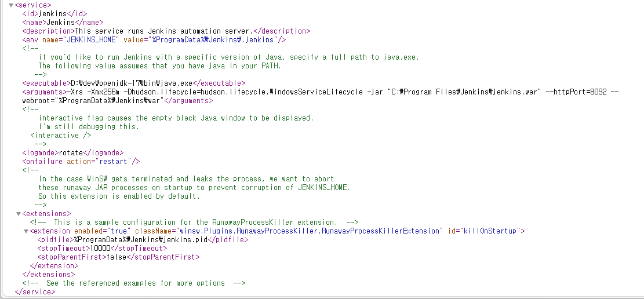This screenshot has width=644, height=299.
Task: Click the stopTimeout value 10000
Action: (101, 249)
